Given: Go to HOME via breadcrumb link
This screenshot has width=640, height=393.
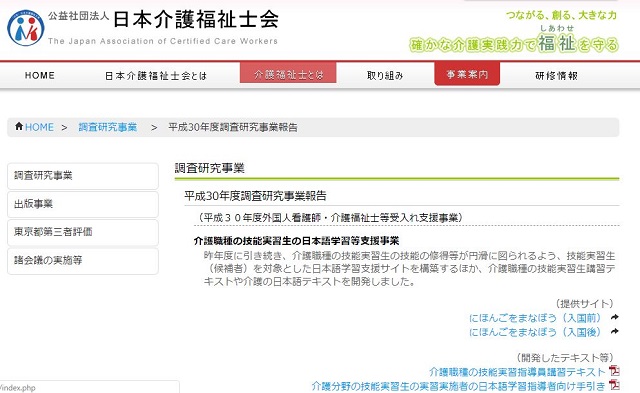Looking at the screenshot, I should (39, 127).
